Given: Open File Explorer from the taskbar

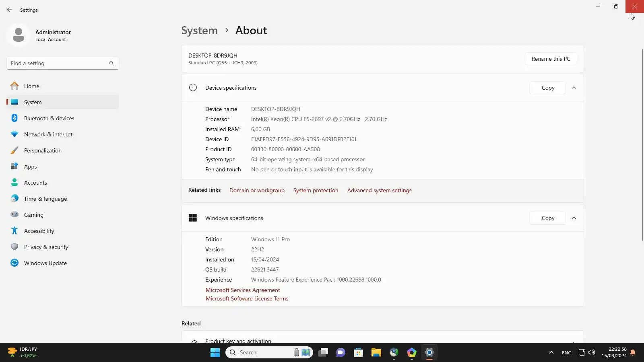Looking at the screenshot, I should point(376,352).
